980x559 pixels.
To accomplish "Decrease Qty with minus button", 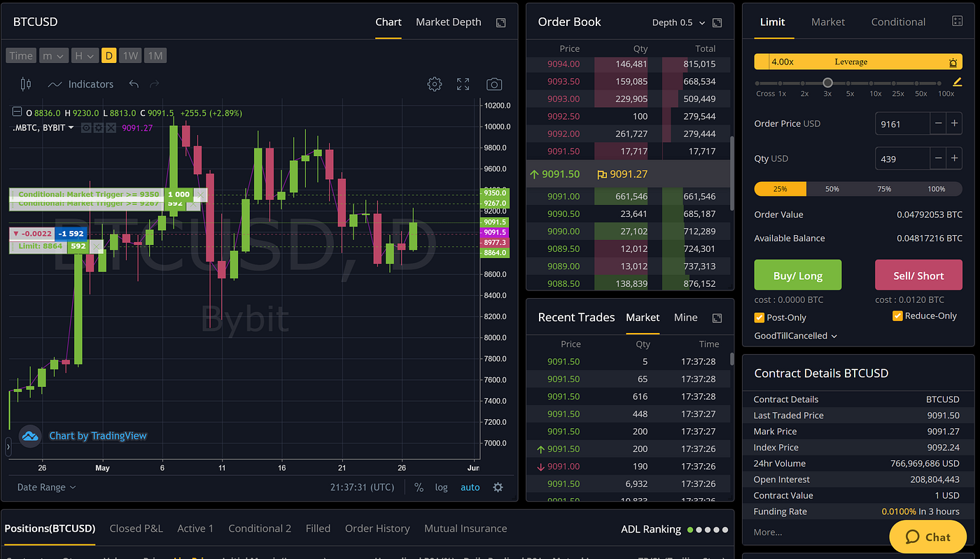I will [x=938, y=159].
